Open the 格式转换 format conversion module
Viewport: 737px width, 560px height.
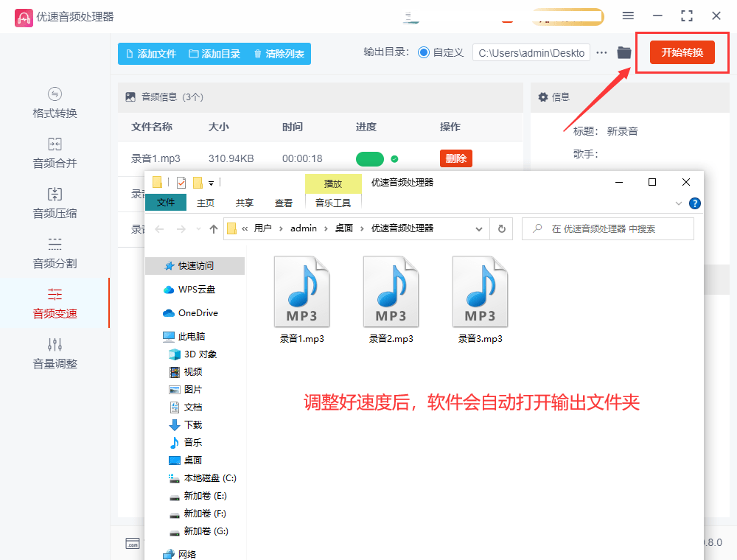(55, 103)
